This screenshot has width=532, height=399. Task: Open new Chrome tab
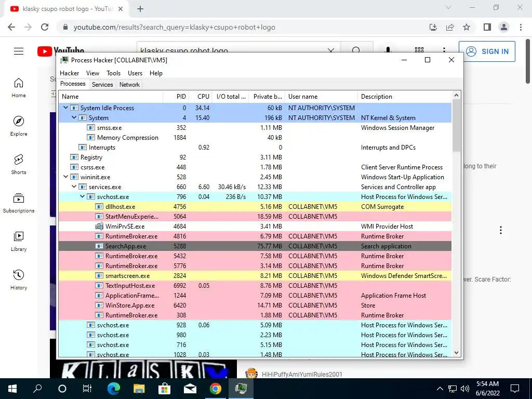(x=140, y=9)
